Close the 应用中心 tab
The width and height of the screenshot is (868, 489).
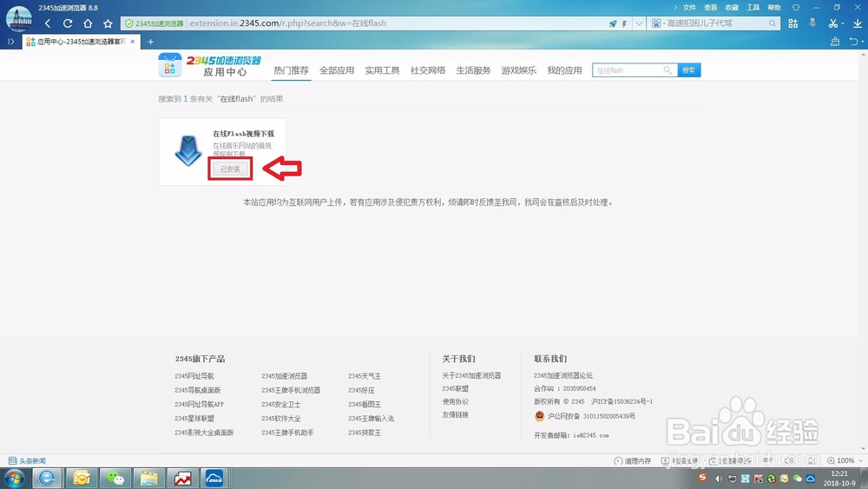(x=132, y=42)
